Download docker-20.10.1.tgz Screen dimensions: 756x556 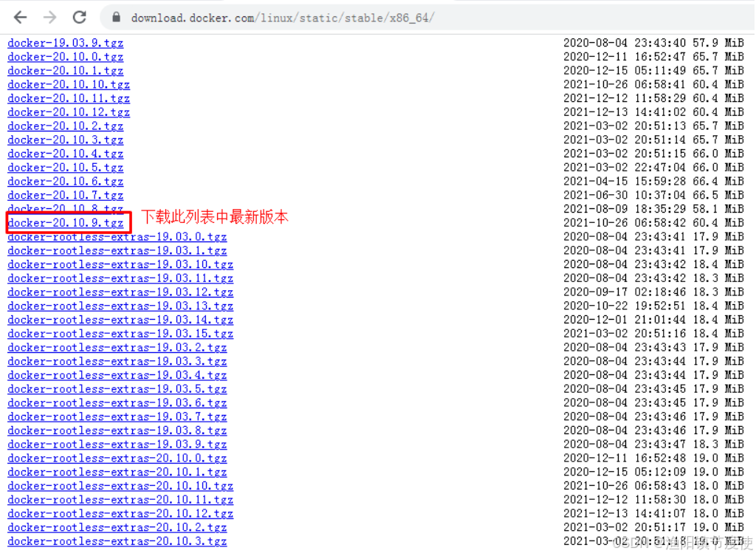pyautogui.click(x=66, y=71)
